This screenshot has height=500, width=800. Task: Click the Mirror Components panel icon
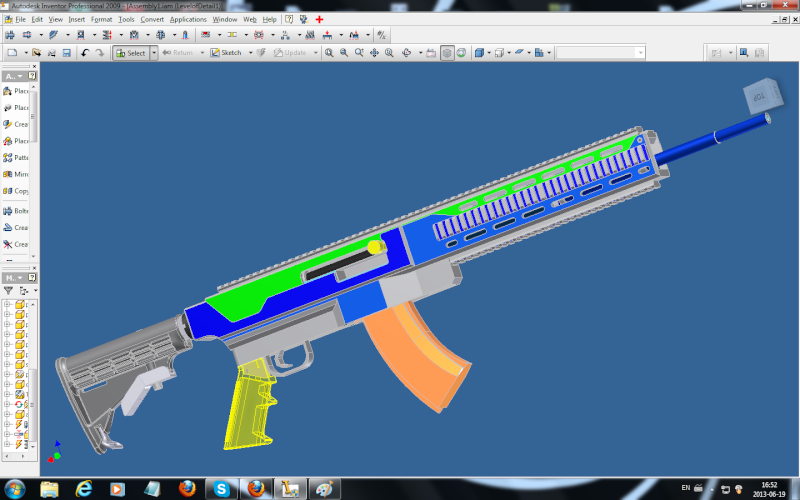[8, 174]
